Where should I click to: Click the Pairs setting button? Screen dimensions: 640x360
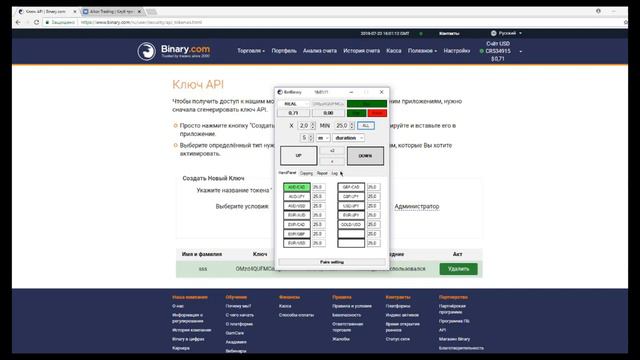coord(332,262)
